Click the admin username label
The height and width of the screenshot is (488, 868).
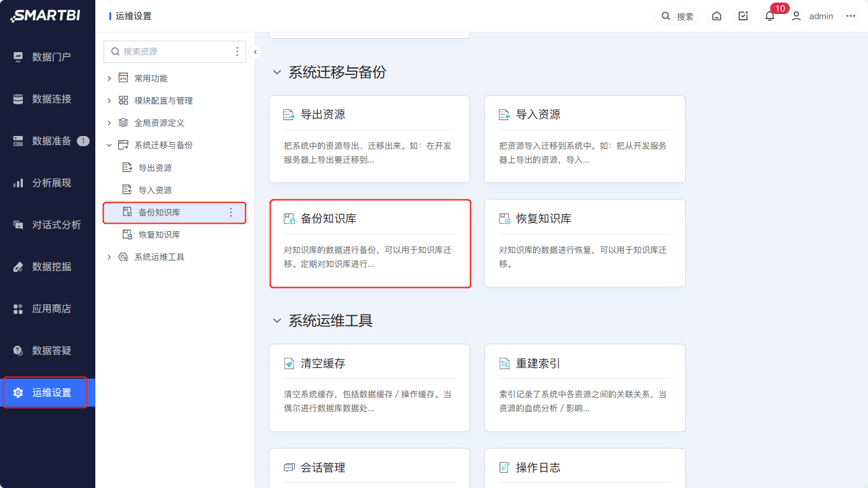click(x=821, y=16)
